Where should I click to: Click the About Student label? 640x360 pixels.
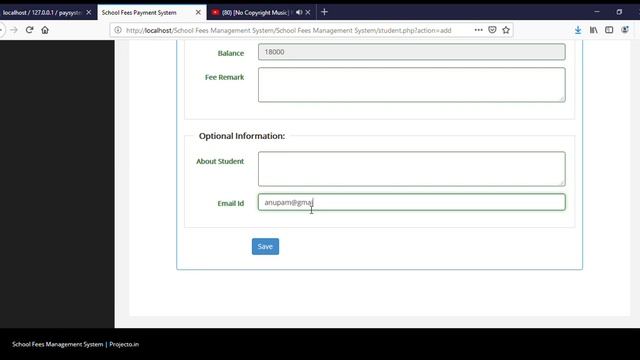click(x=220, y=161)
